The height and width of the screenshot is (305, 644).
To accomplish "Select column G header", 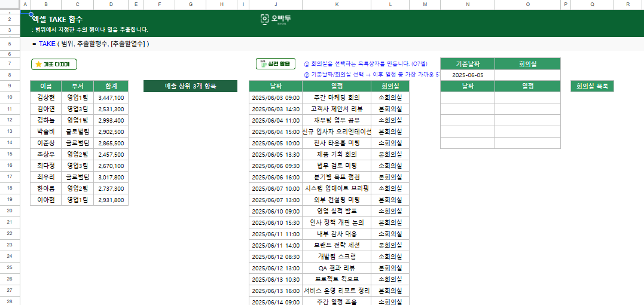I will point(191,5).
